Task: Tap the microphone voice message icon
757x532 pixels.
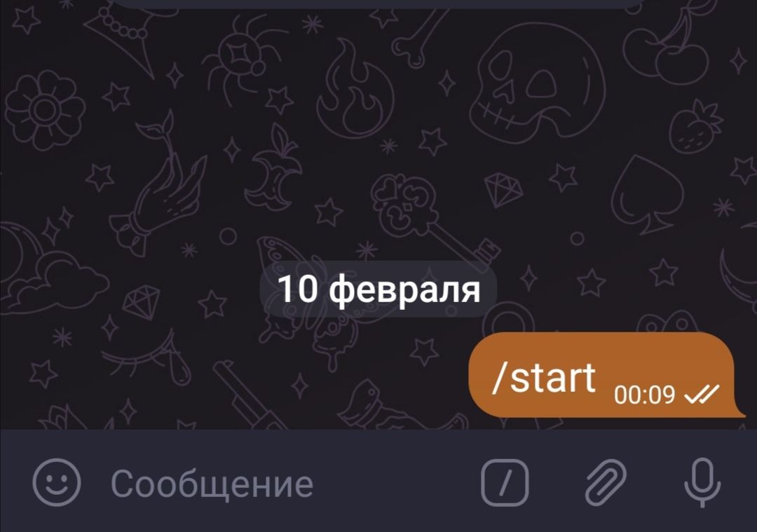Action: (x=703, y=482)
